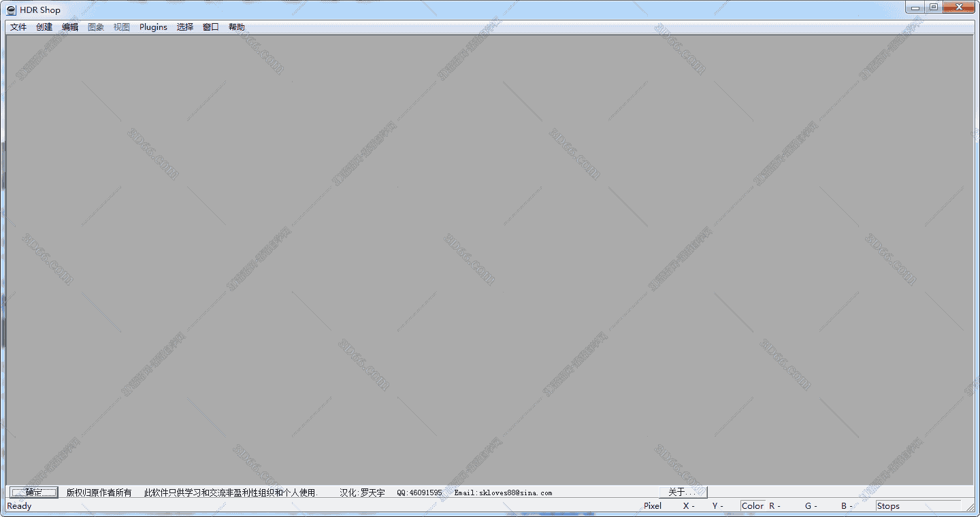Viewport: 980px width, 517px height.
Task: Click the Pixel pane in status bar
Action: [653, 506]
